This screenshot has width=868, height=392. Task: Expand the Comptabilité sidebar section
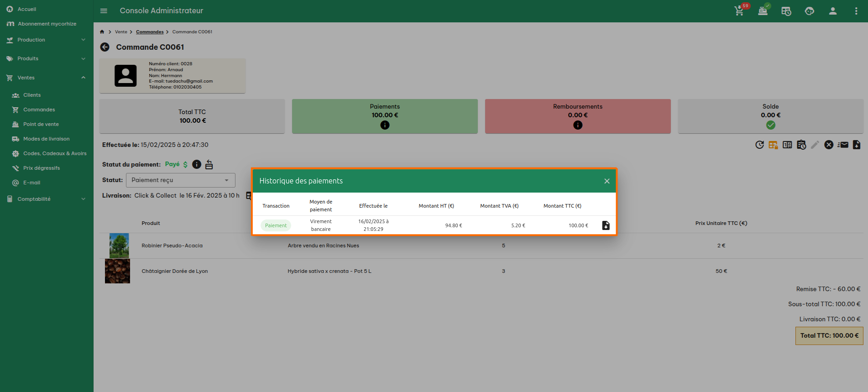coord(47,199)
